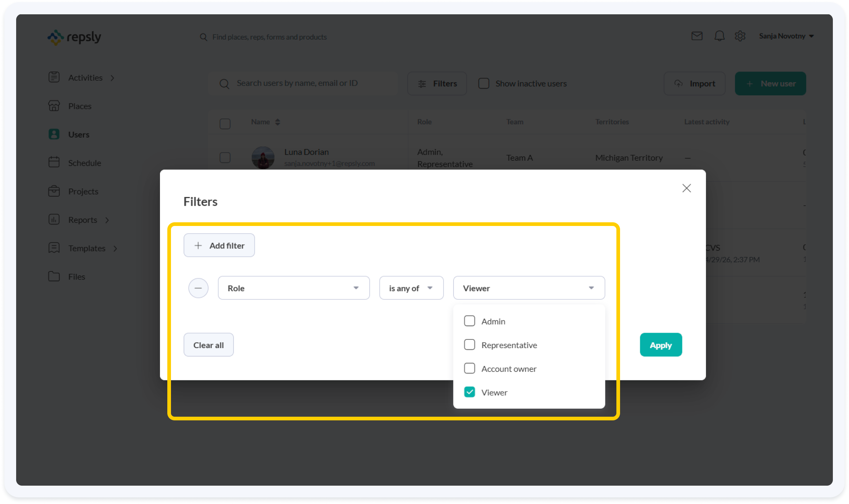Click 'Admin, Representative' role cell
849x504 pixels.
445,158
